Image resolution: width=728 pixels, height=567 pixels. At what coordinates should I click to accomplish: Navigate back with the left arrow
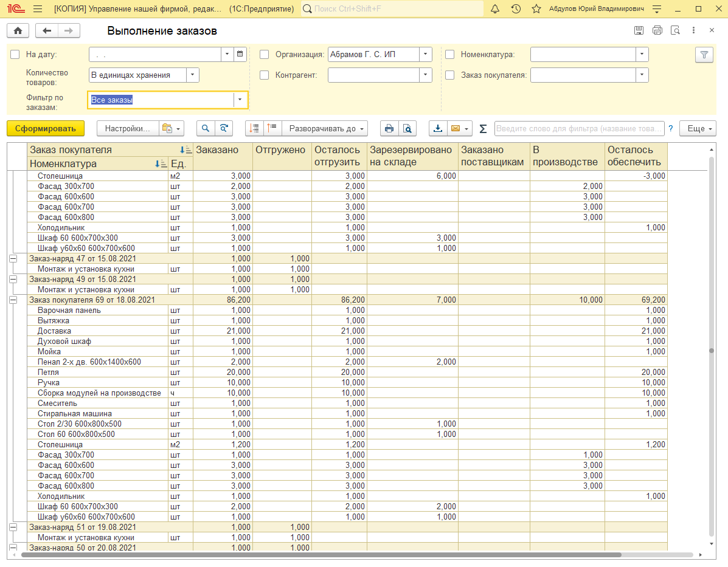tap(46, 30)
